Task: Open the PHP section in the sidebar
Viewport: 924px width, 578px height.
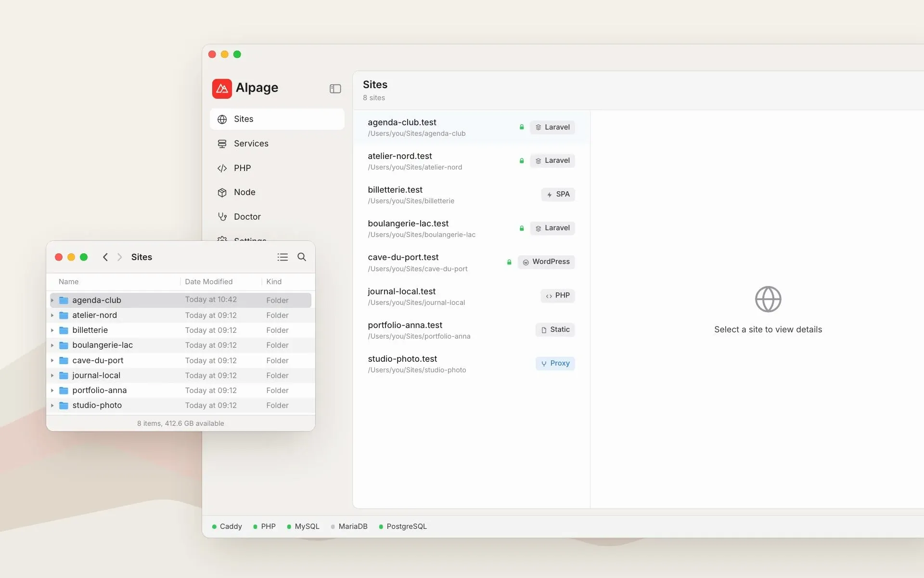Action: pyautogui.click(x=277, y=168)
